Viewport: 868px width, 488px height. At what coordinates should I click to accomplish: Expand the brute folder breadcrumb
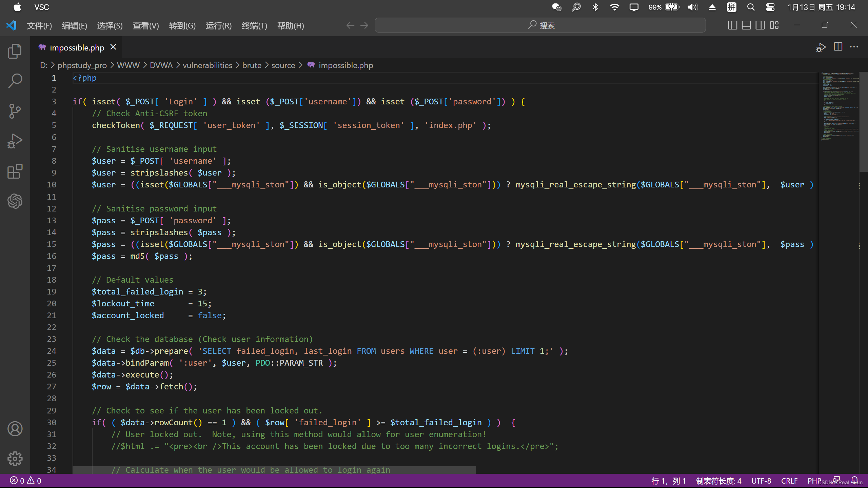click(x=252, y=65)
